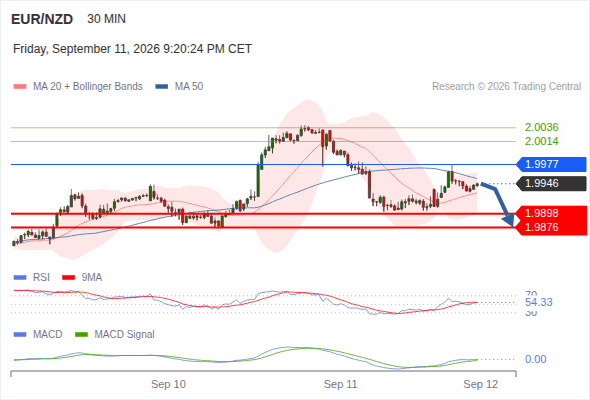Screen dimensions: 590x400
Task: Click the black 1.9946 current price tag
Action: pos(551,184)
